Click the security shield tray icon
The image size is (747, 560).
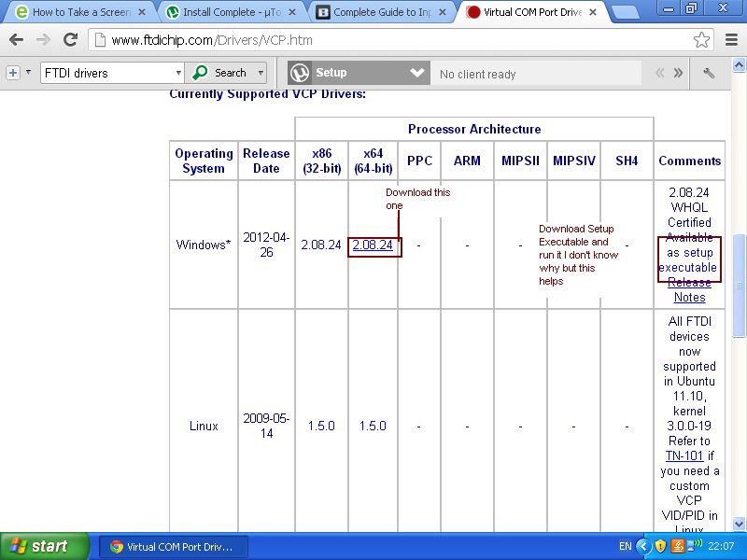pyautogui.click(x=660, y=546)
